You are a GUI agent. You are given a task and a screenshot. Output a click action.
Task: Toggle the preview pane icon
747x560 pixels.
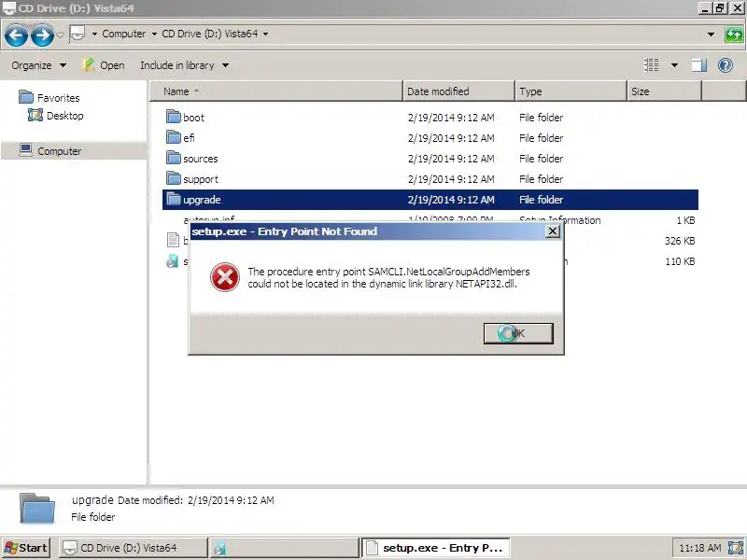click(698, 64)
